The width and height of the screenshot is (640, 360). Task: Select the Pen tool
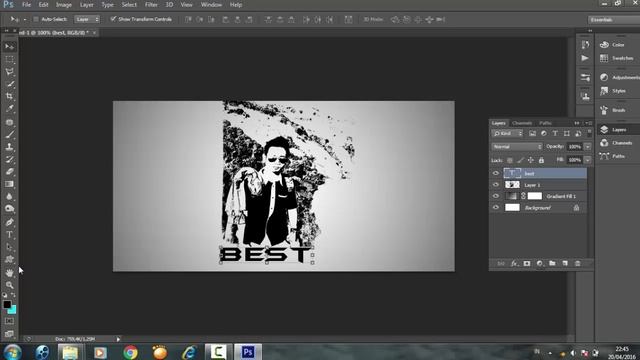tap(9, 222)
